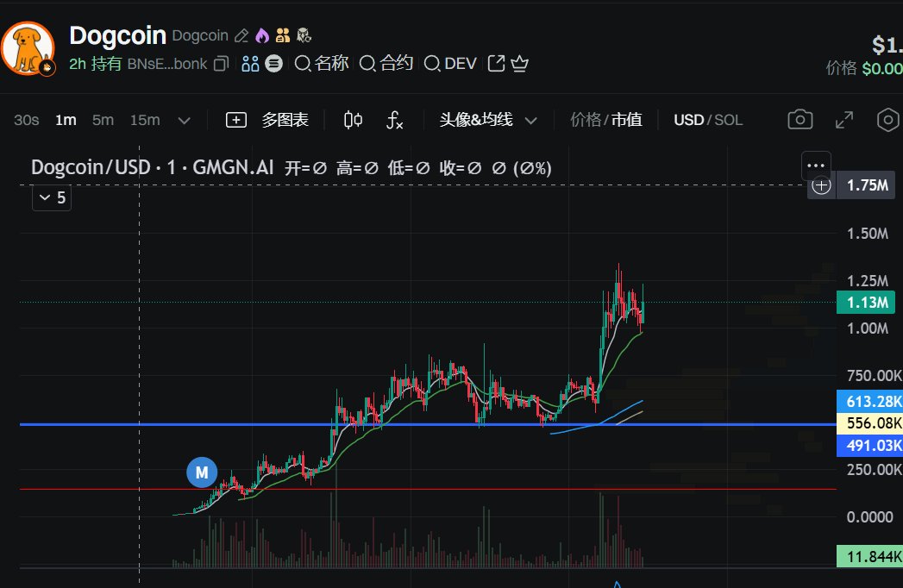Expand more timeframes dropdown chevron
The image size is (903, 588).
tap(185, 121)
